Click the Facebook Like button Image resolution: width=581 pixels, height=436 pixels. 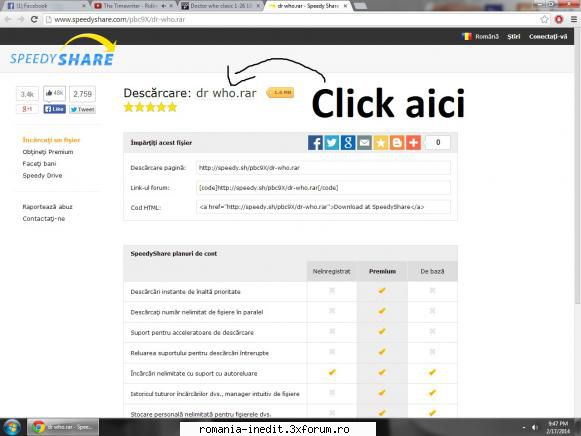click(x=54, y=109)
